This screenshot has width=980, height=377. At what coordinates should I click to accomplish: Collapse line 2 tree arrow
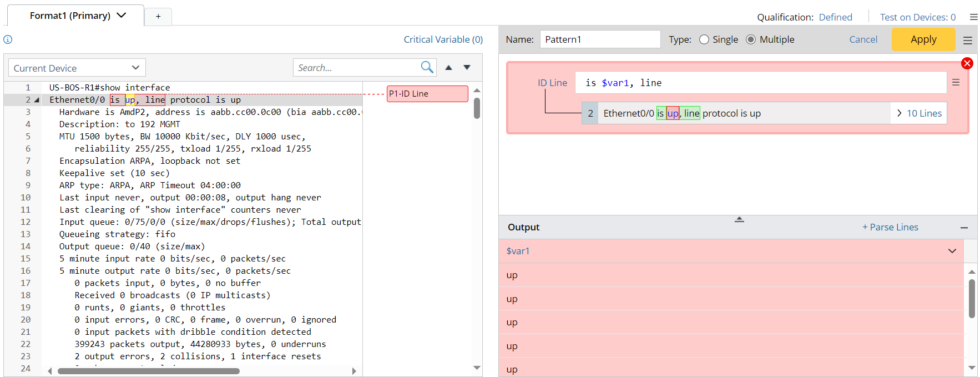pyautogui.click(x=37, y=100)
